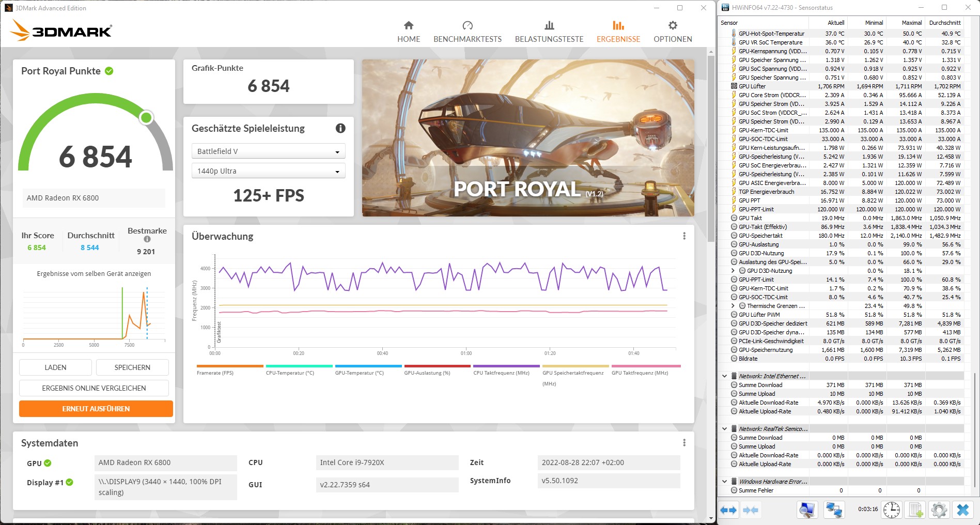Screen dimensions: 980x525
Task: Click Ergebnisse vom selben Gerät anzeigen
Action: [94, 274]
